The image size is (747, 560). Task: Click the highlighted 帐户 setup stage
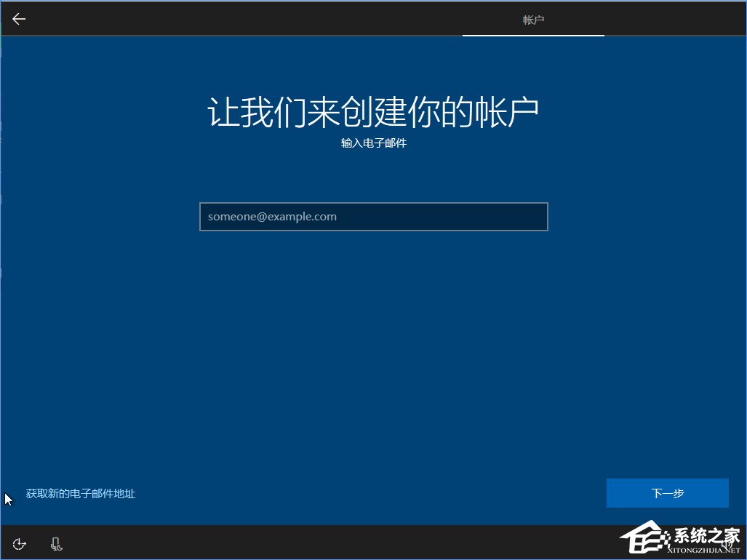click(x=533, y=20)
